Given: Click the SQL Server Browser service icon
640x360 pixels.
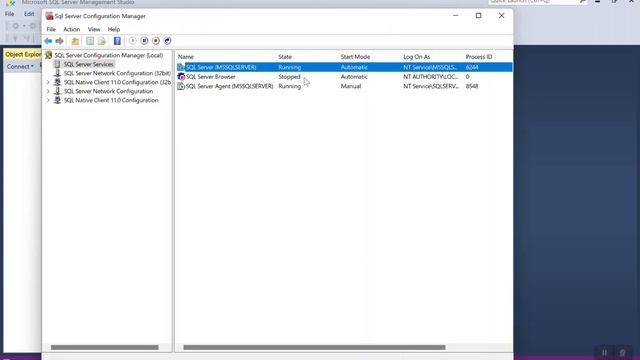Looking at the screenshot, I should (x=181, y=77).
